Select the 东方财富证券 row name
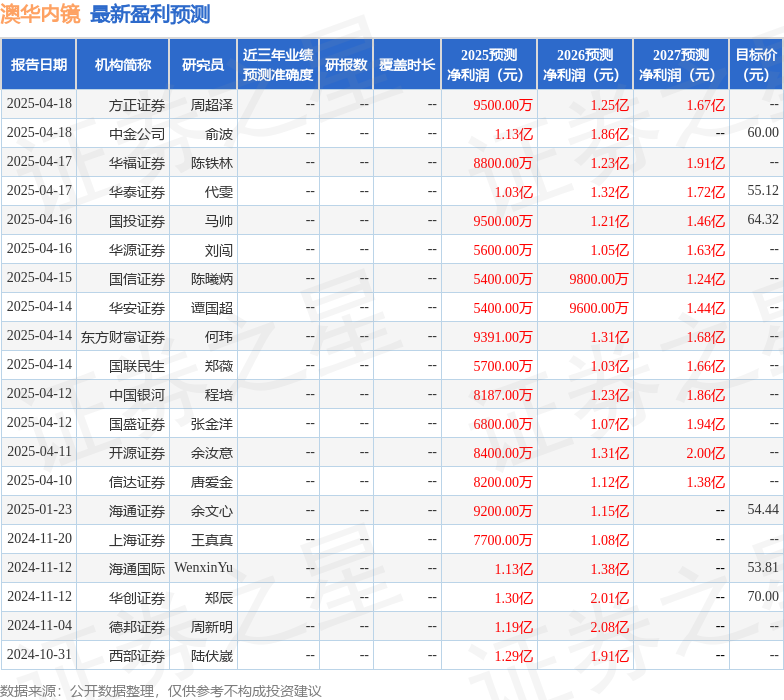Viewport: 784px width, 700px height. pyautogui.click(x=123, y=338)
